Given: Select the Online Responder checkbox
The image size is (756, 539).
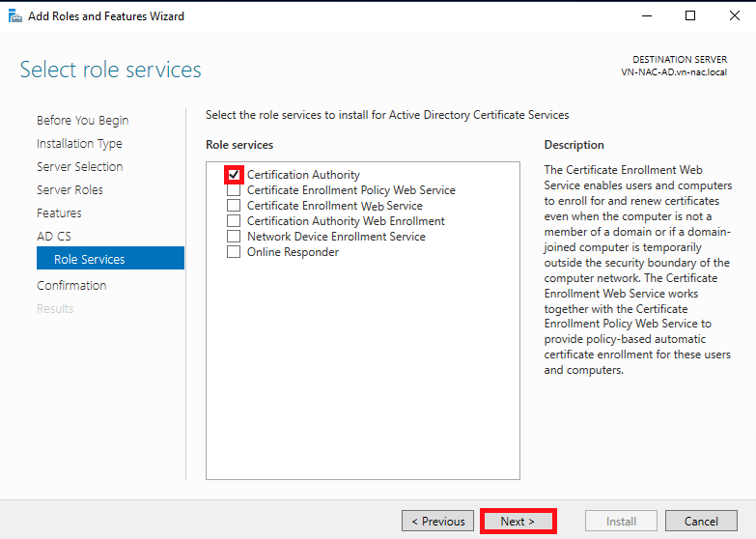Looking at the screenshot, I should [x=234, y=252].
